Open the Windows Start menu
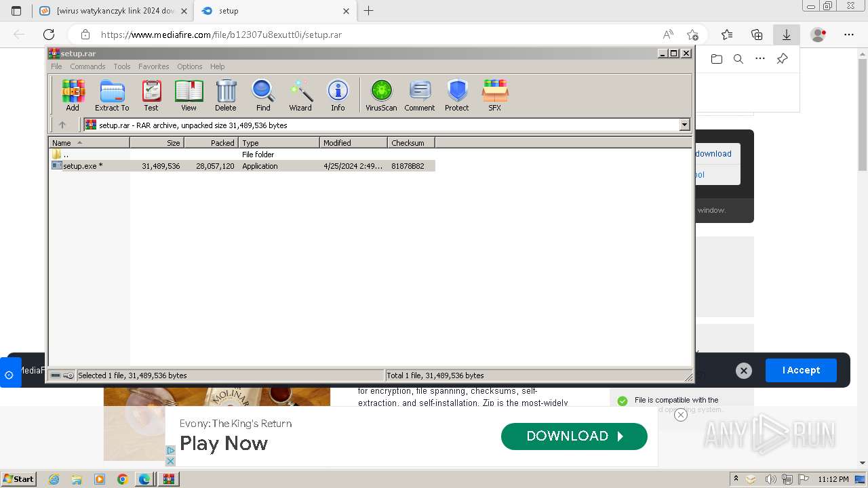 coord(19,479)
